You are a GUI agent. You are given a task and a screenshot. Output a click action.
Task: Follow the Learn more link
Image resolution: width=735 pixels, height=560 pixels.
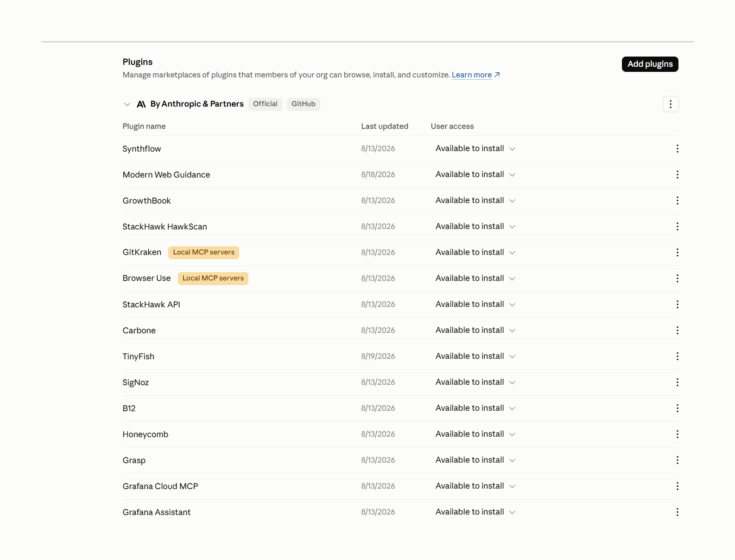tap(475, 75)
